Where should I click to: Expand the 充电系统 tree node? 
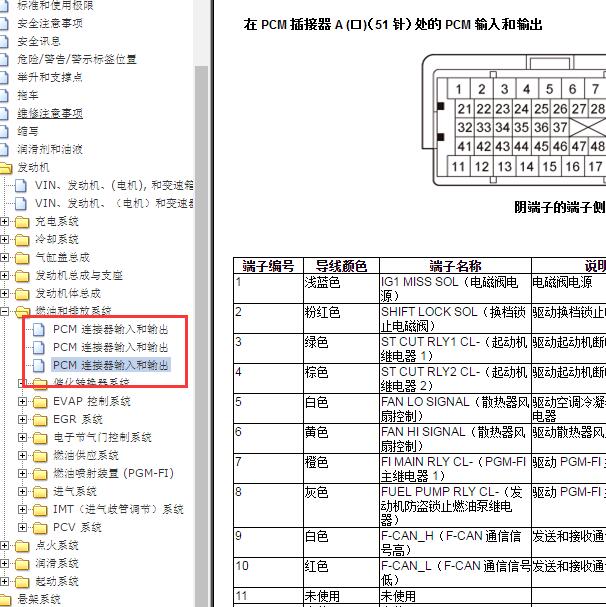[x=4, y=221]
